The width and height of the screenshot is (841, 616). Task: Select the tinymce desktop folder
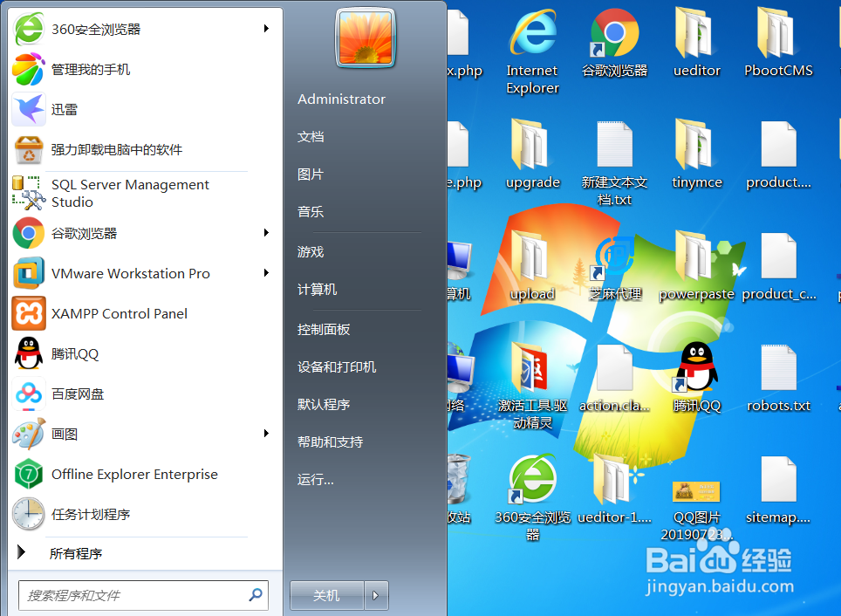pyautogui.click(x=696, y=154)
